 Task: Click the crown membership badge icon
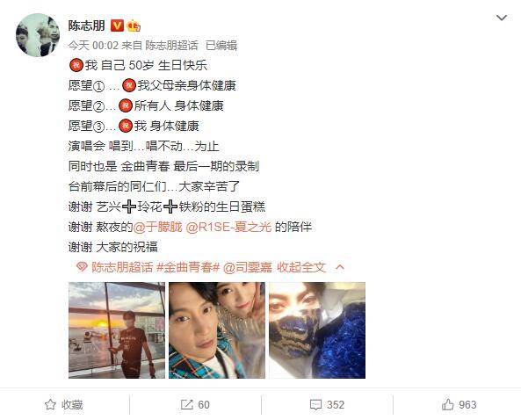click(134, 25)
